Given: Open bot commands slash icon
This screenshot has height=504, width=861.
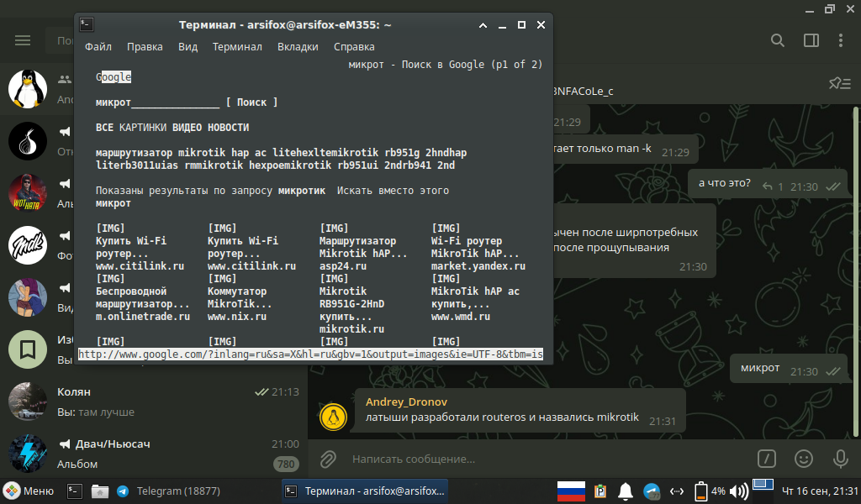Looking at the screenshot, I should 766,459.
